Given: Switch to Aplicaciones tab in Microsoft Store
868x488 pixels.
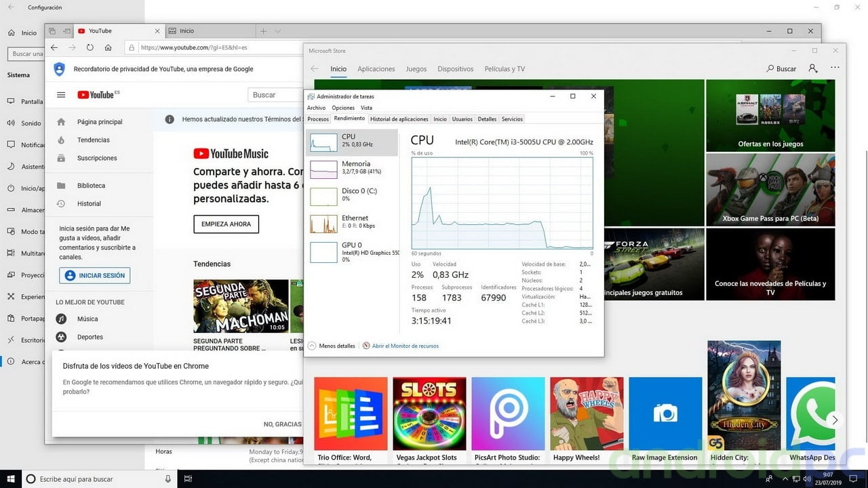Looking at the screenshot, I should click(x=376, y=69).
